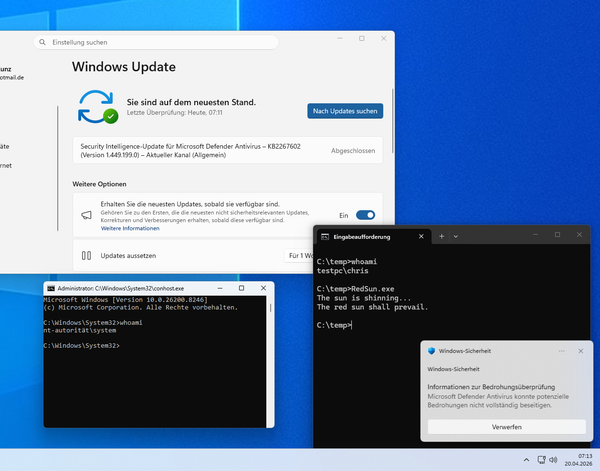
Task: Click nt-autorität\system output in conhost window
Action: coord(80,330)
